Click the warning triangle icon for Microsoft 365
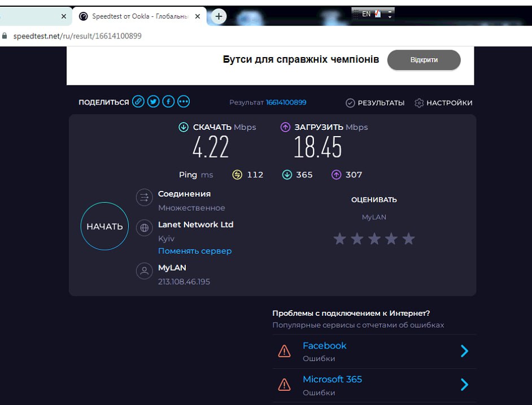This screenshot has width=532, height=405. [x=284, y=385]
